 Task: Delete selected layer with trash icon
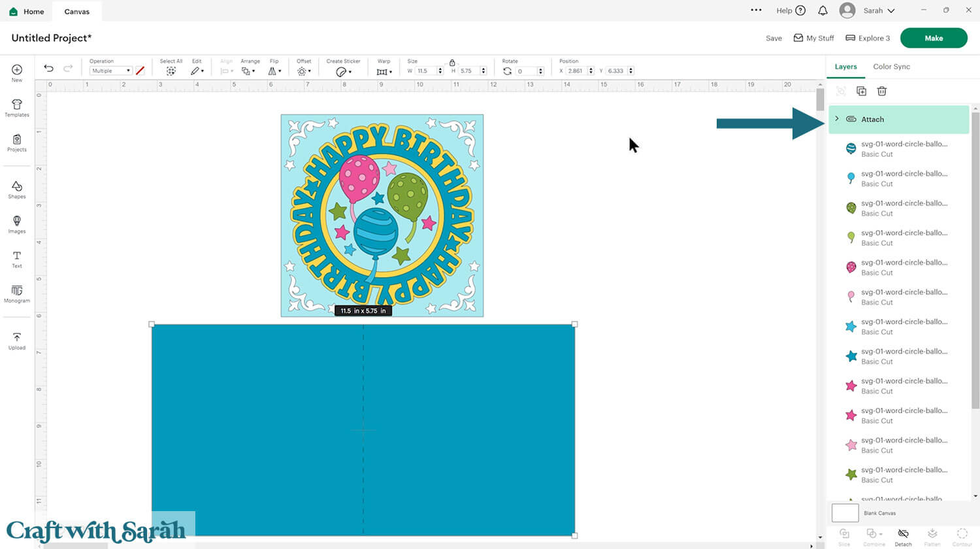point(881,91)
